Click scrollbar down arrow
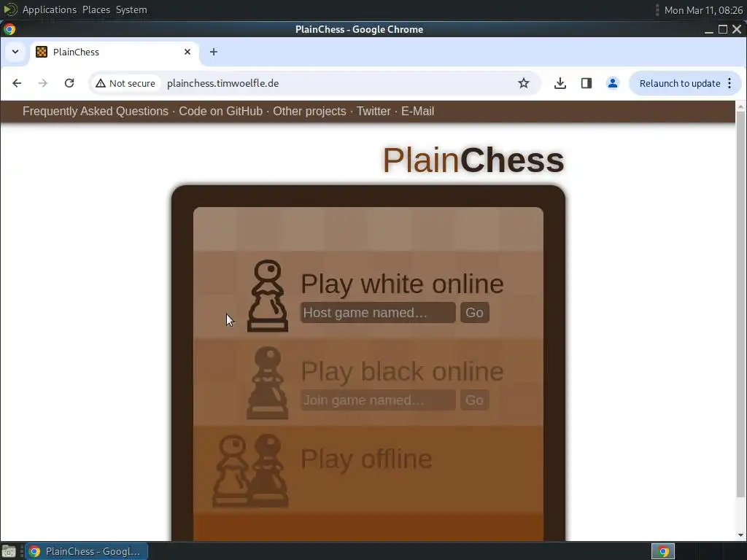 tap(741, 535)
